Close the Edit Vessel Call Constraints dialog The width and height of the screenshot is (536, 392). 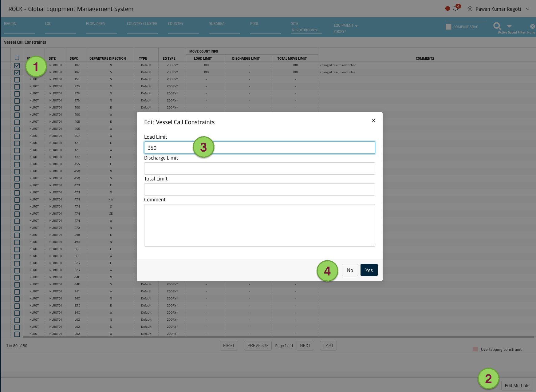click(x=373, y=121)
